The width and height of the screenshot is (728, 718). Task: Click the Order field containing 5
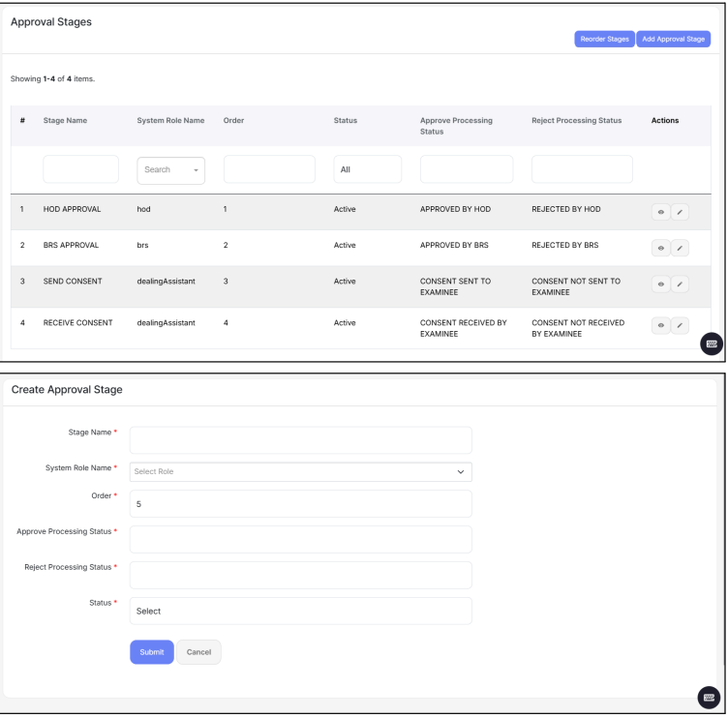click(x=301, y=504)
